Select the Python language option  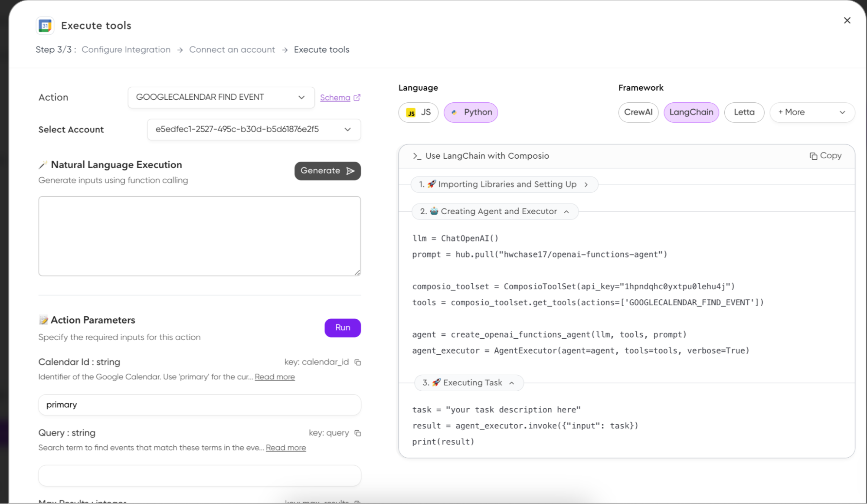click(471, 112)
